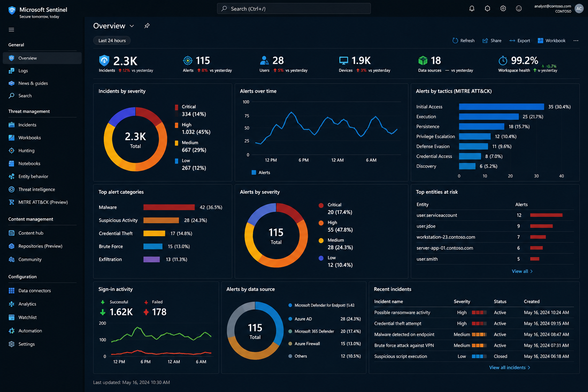Click the Alerts target icon in summary
Viewport: 588px width, 392px height.
click(188, 60)
